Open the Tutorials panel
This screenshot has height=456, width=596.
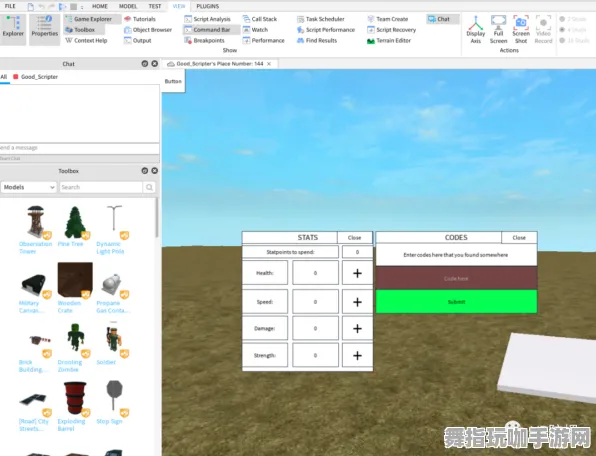pyautogui.click(x=140, y=19)
